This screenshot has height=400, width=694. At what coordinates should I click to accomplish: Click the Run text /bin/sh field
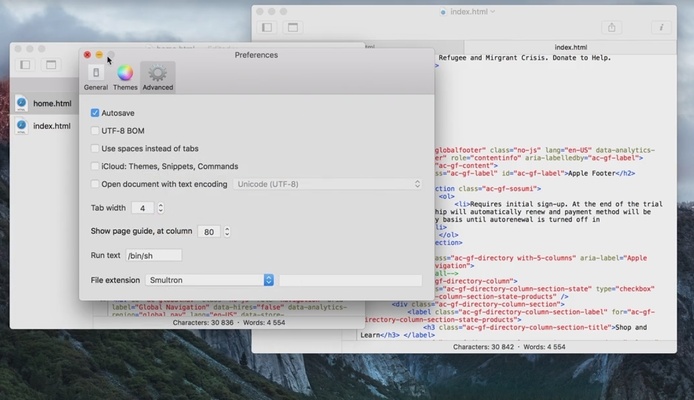154,255
